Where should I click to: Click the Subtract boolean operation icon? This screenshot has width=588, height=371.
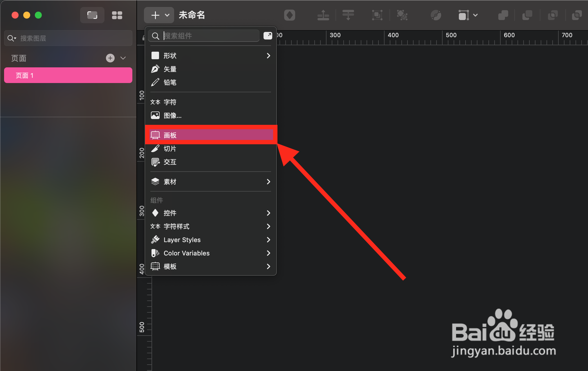coord(527,15)
